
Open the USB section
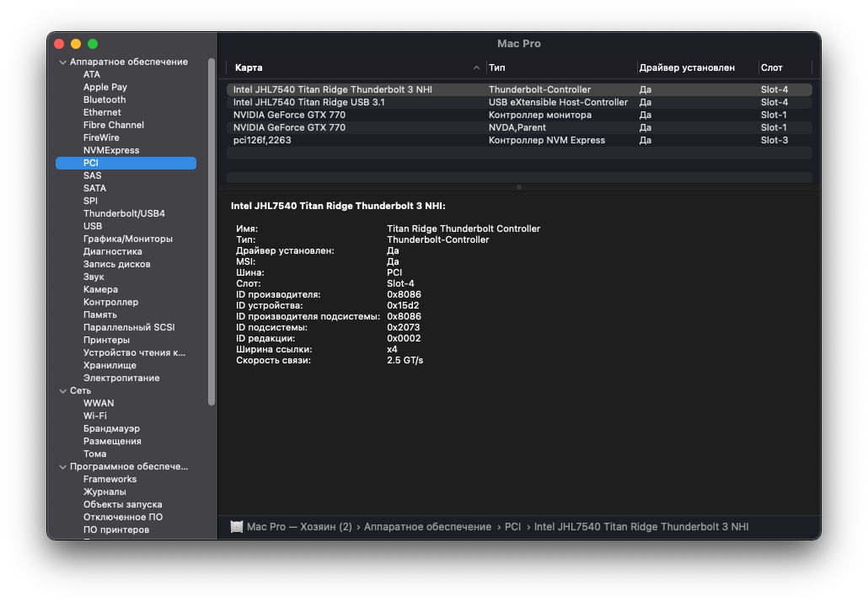click(x=93, y=227)
